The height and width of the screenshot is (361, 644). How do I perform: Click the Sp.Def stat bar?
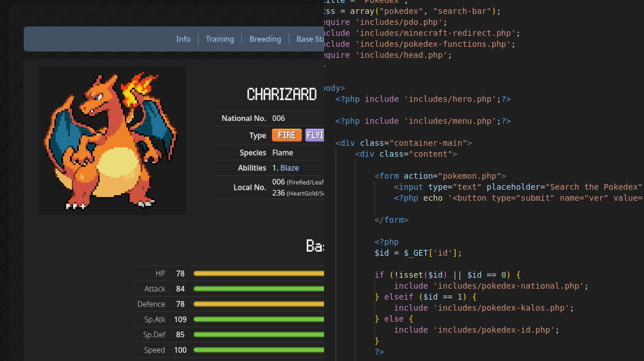point(259,335)
